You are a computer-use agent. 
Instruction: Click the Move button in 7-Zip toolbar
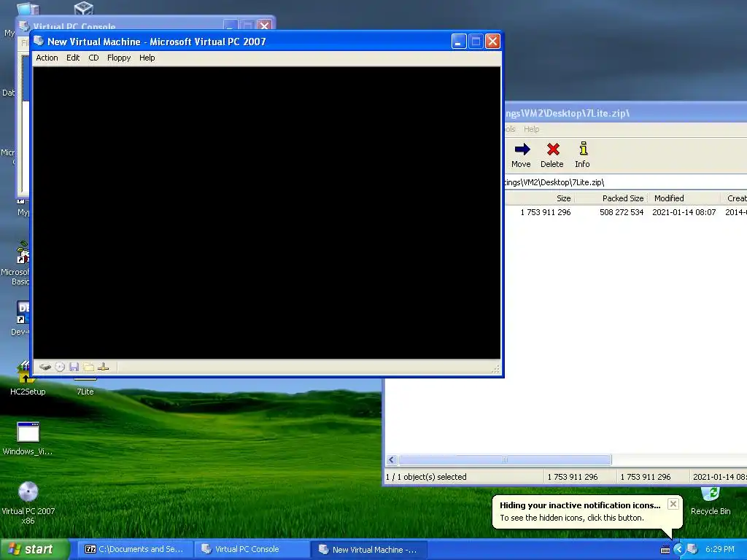pyautogui.click(x=521, y=155)
